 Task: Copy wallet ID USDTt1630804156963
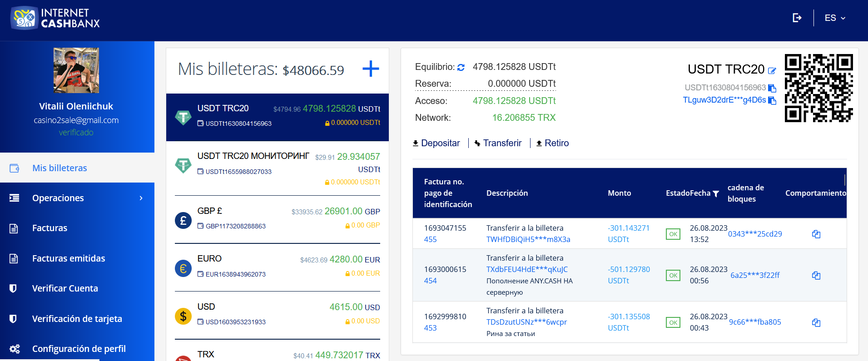tap(772, 88)
